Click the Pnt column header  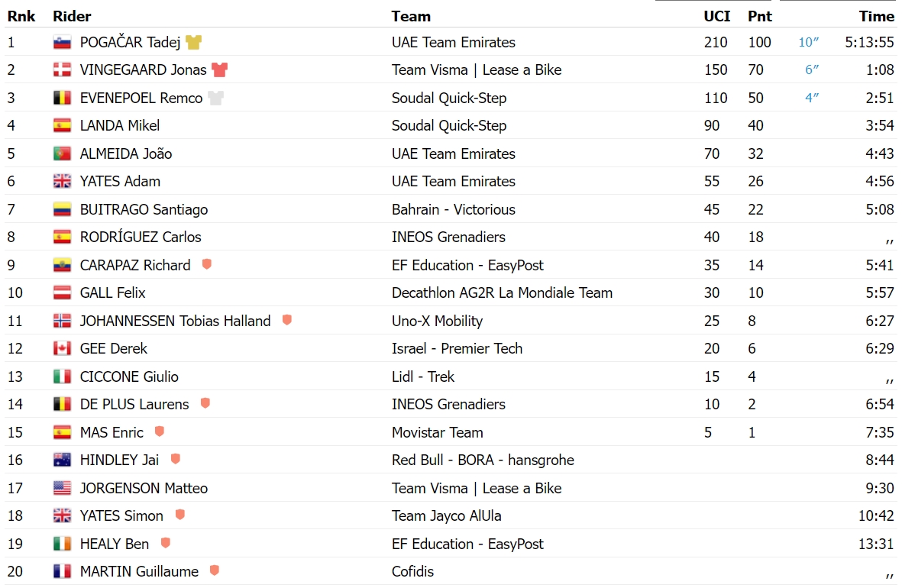(x=759, y=16)
